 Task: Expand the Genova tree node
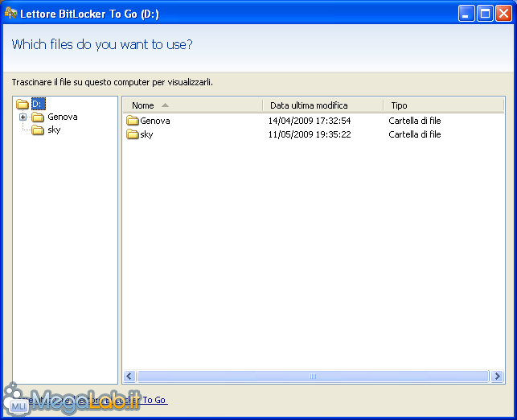point(23,117)
